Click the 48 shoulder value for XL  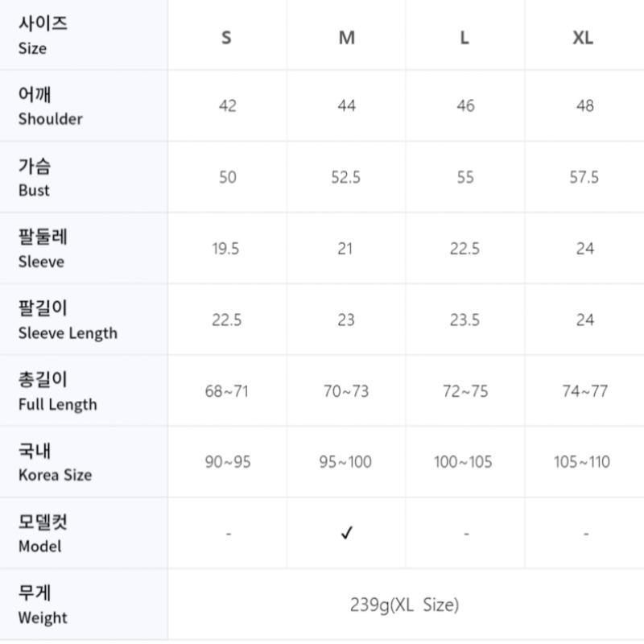click(584, 106)
